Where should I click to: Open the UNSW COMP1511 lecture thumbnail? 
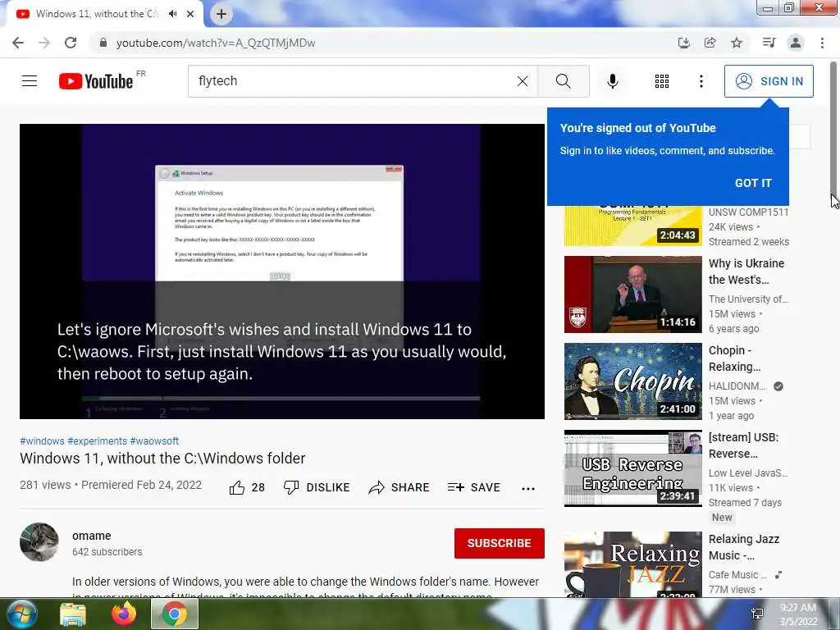(632, 226)
